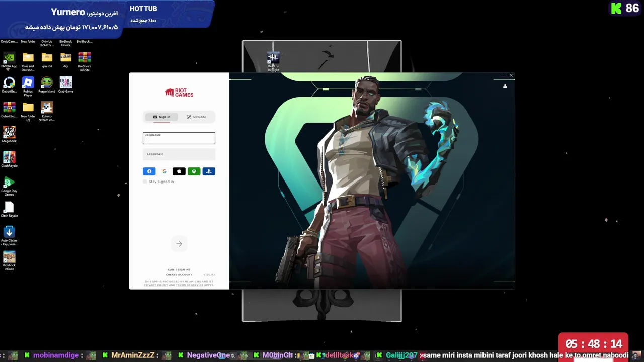This screenshot has height=362, width=644.
Task: Tick the Stay signed in checkbox
Action: click(x=145, y=182)
